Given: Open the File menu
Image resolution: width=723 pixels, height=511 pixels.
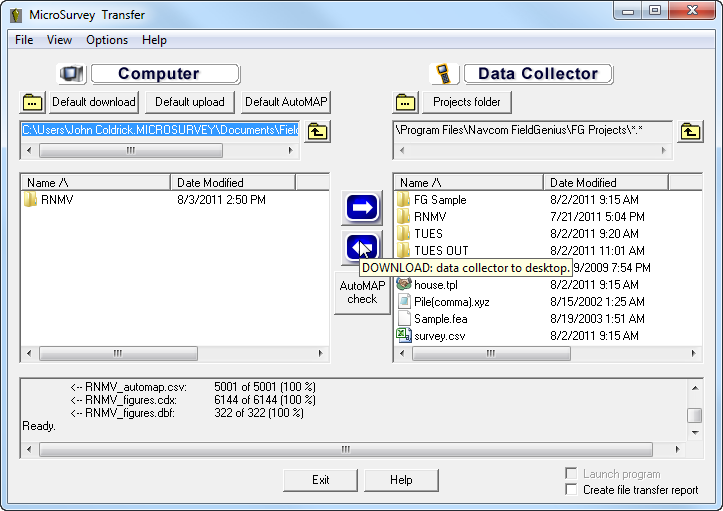Looking at the screenshot, I should click(24, 40).
